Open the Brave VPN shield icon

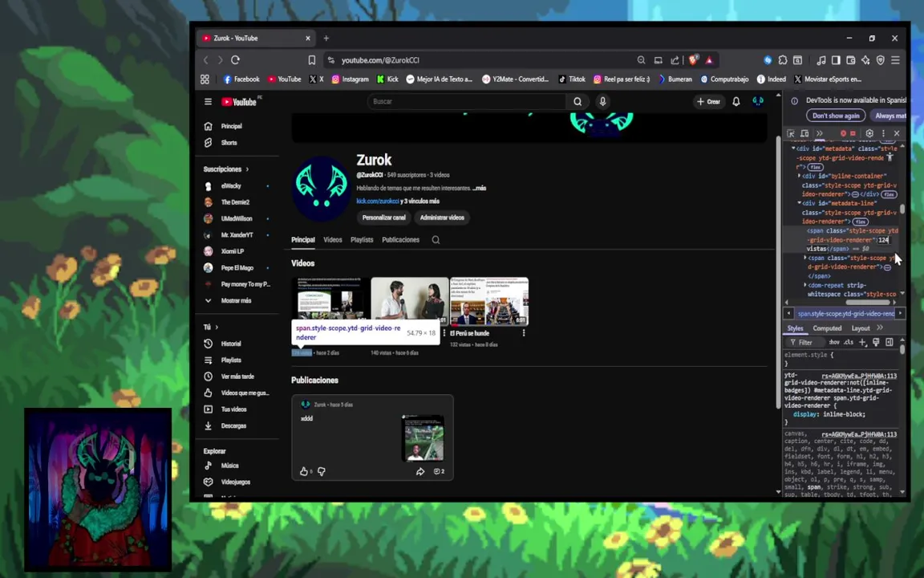[881, 60]
